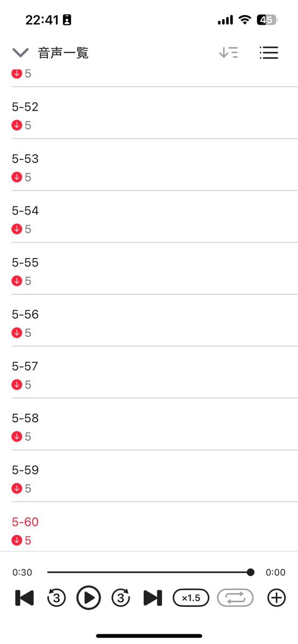Open the list menu icon

click(269, 53)
